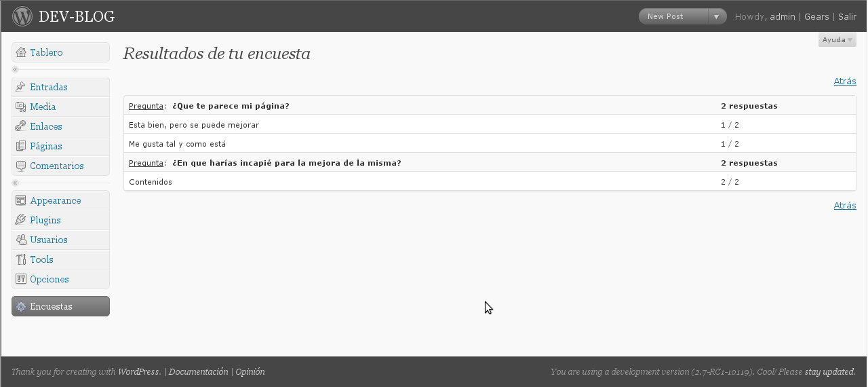The image size is (868, 387).
Task: Click the Atrás link above results table
Action: pos(845,81)
